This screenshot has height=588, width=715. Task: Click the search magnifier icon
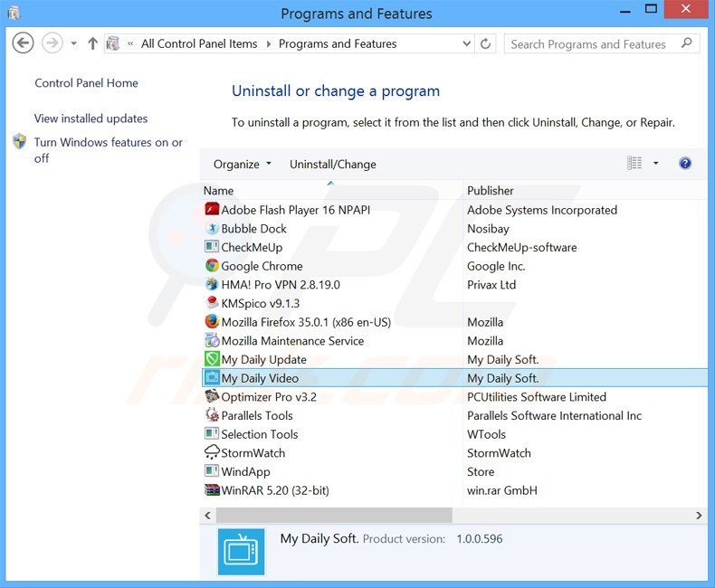(x=686, y=43)
